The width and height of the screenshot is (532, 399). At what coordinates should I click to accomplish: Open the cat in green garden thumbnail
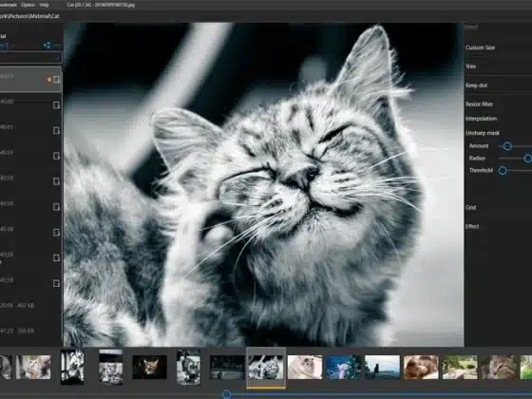(x=460, y=368)
